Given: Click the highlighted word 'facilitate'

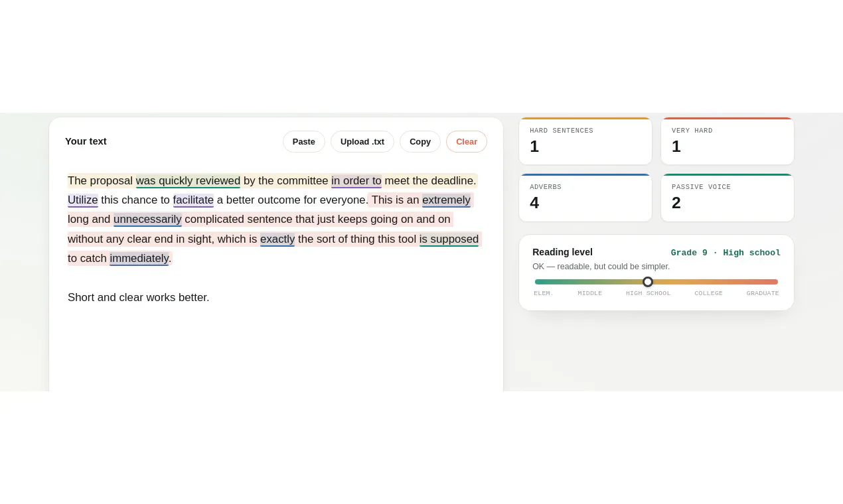Looking at the screenshot, I should (193, 200).
